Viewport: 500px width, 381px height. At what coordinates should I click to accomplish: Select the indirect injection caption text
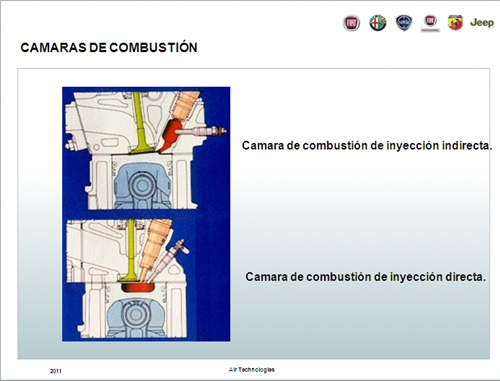click(367, 146)
